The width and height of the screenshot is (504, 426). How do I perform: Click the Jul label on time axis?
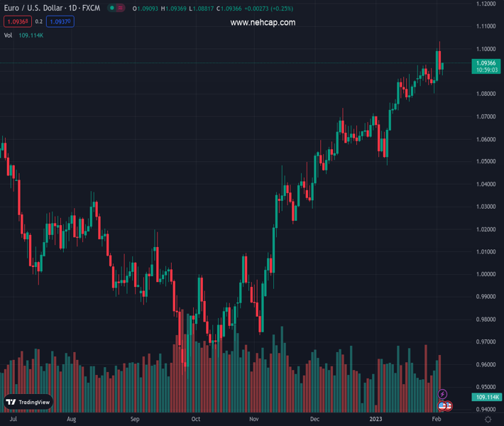12,420
